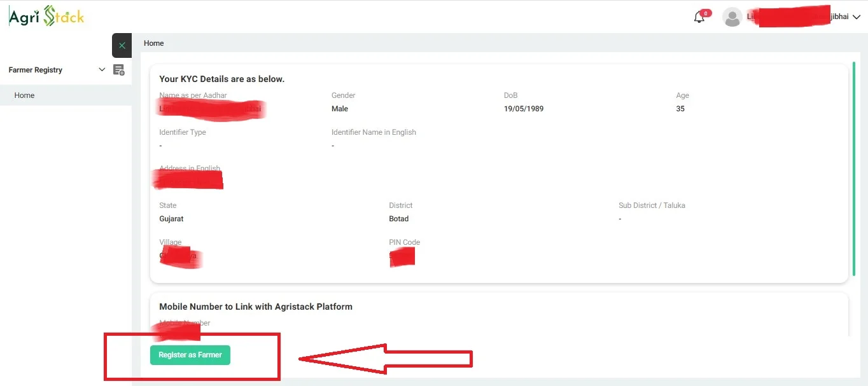Click the Home breadcrumb at the top
This screenshot has height=386, width=868.
coord(154,43)
